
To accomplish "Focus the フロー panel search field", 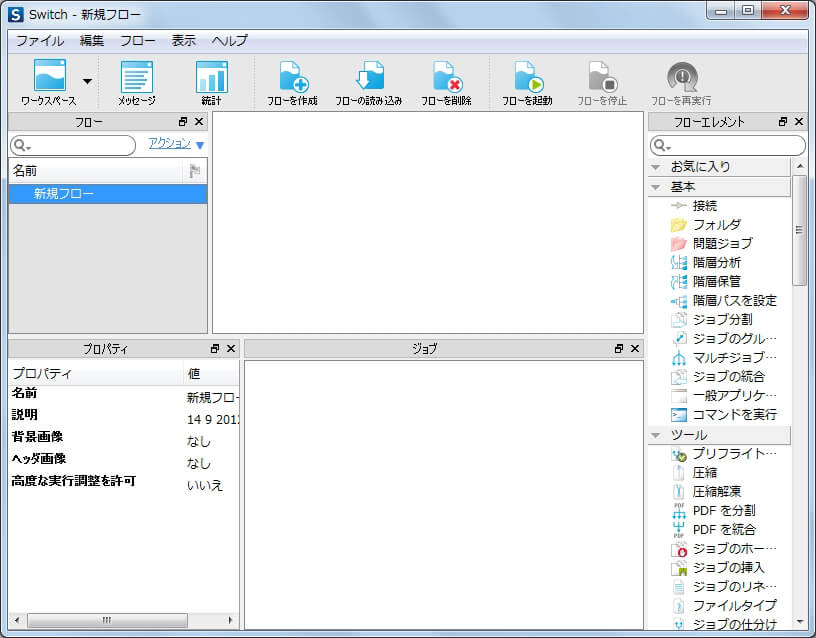I will [x=73, y=145].
